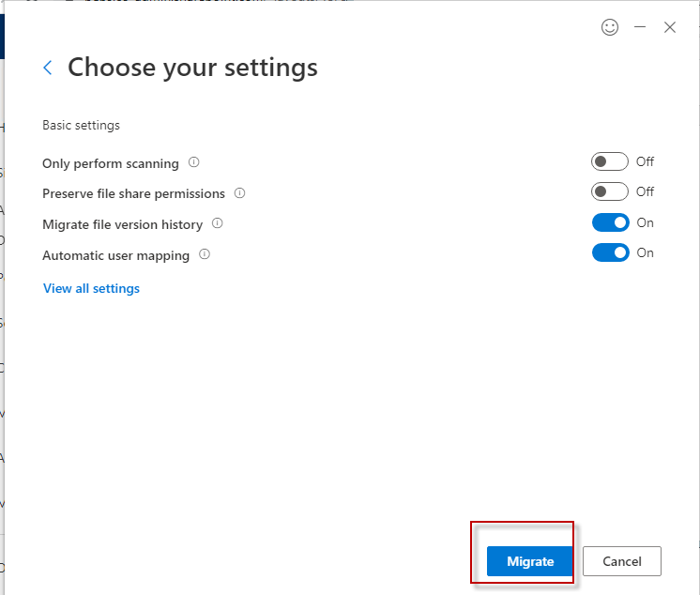
Task: Go back using the left chevron arrow
Action: [x=48, y=68]
